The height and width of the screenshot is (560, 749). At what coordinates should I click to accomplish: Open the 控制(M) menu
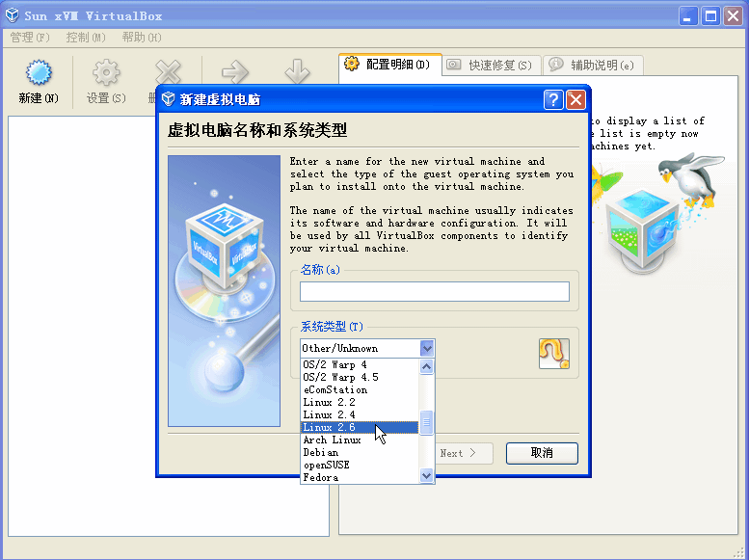coord(86,38)
